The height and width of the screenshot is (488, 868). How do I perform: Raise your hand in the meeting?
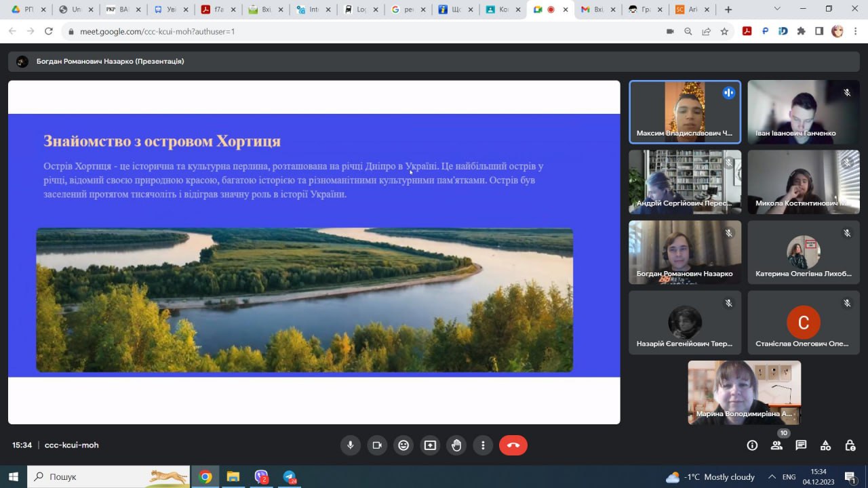pos(456,445)
